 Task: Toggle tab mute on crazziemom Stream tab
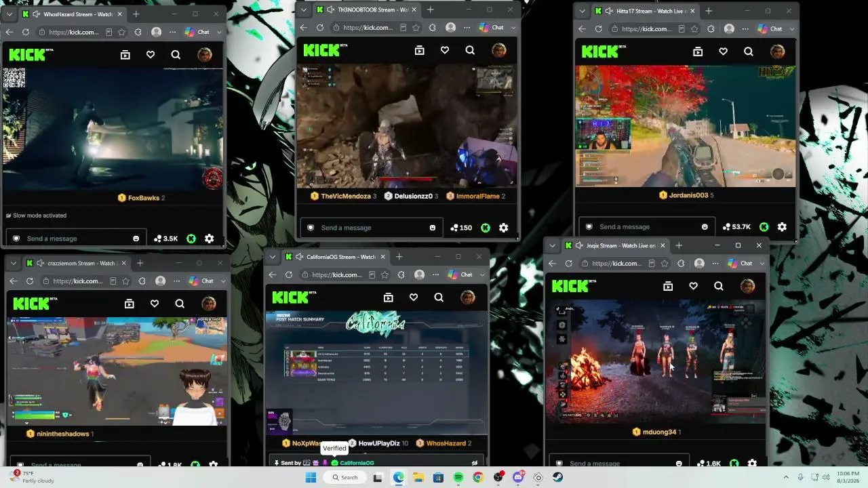click(x=41, y=263)
